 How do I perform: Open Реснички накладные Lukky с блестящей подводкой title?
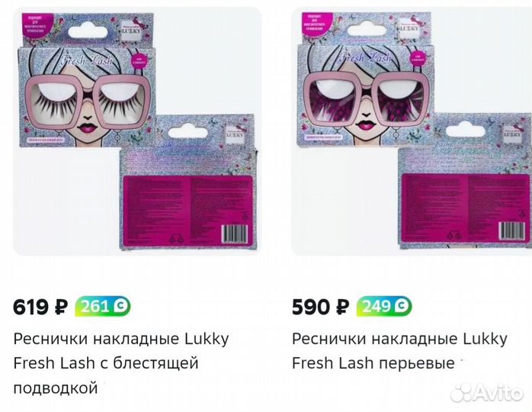click(121, 363)
